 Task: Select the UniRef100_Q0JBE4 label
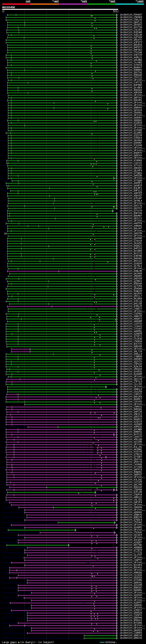tap(131, 87)
